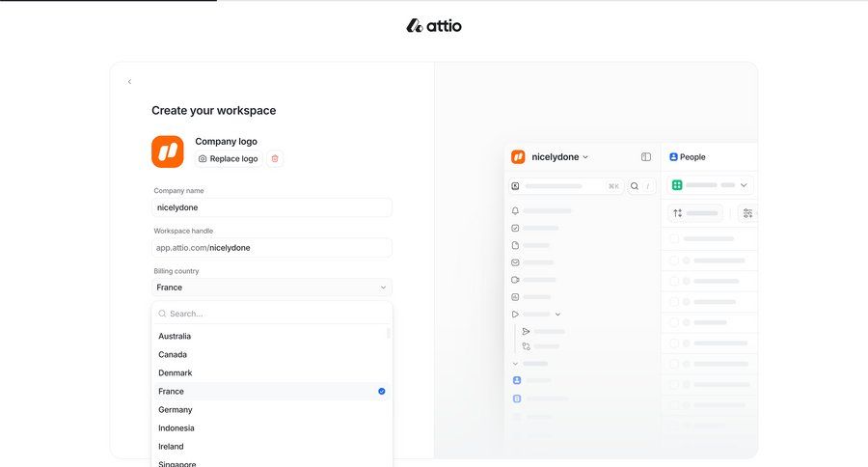Click the view settings sliders icon in preview

click(747, 213)
